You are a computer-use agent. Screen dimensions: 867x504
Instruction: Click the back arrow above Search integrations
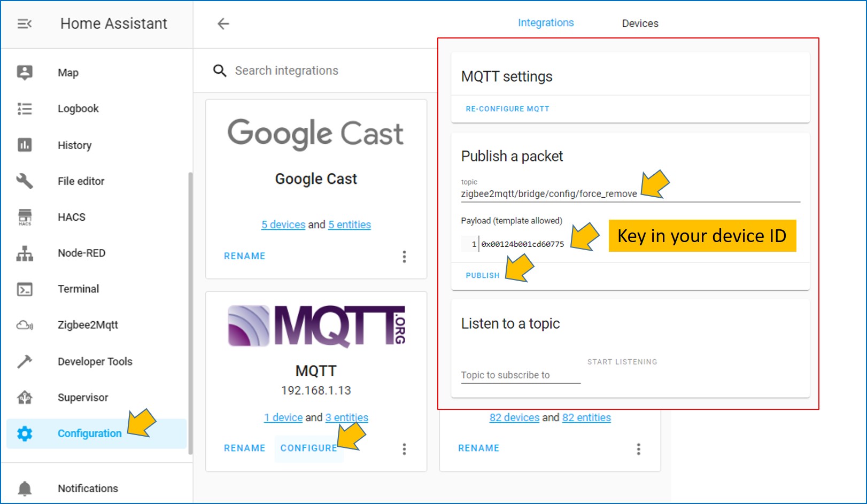click(223, 24)
